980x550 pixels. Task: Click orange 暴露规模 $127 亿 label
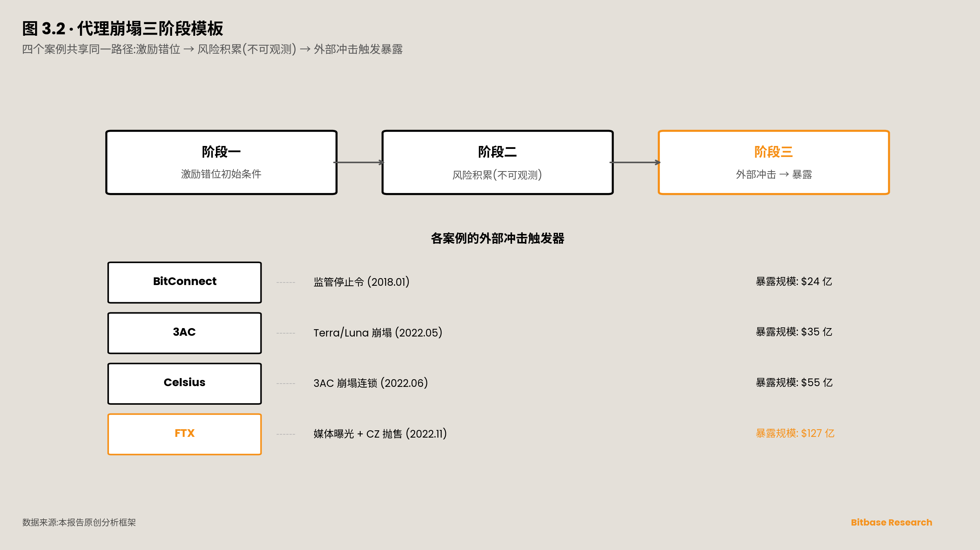[x=795, y=433]
